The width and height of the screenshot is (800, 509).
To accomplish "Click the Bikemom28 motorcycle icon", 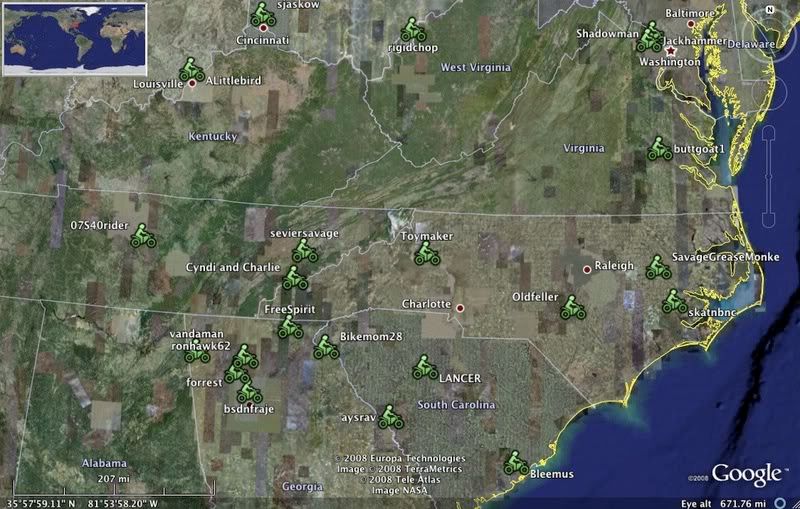I will (326, 347).
